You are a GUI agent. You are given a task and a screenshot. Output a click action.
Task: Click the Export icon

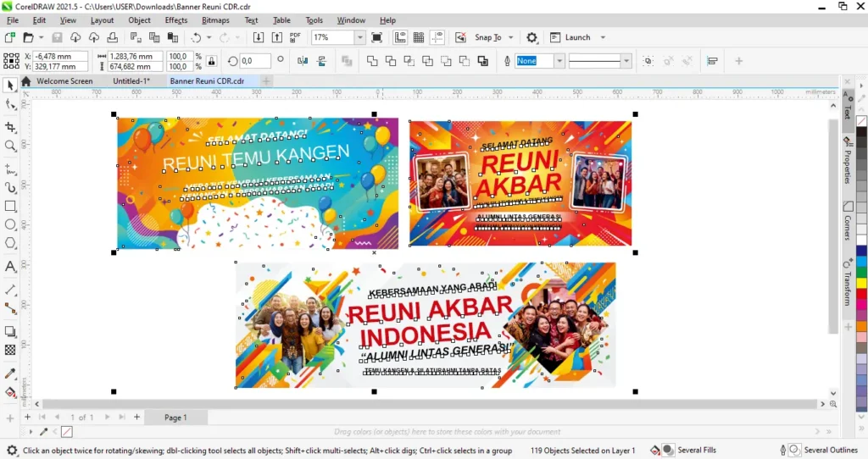click(x=277, y=37)
